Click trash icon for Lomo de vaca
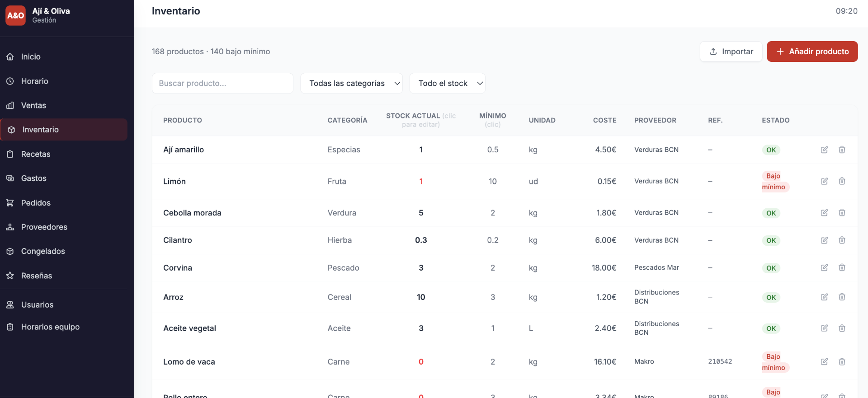This screenshot has height=398, width=868. click(842, 361)
